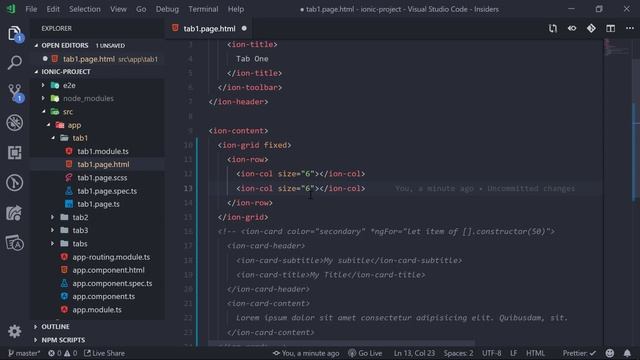The image size is (640, 360).
Task: Click errors and warnings count in status bar
Action: [62, 353]
